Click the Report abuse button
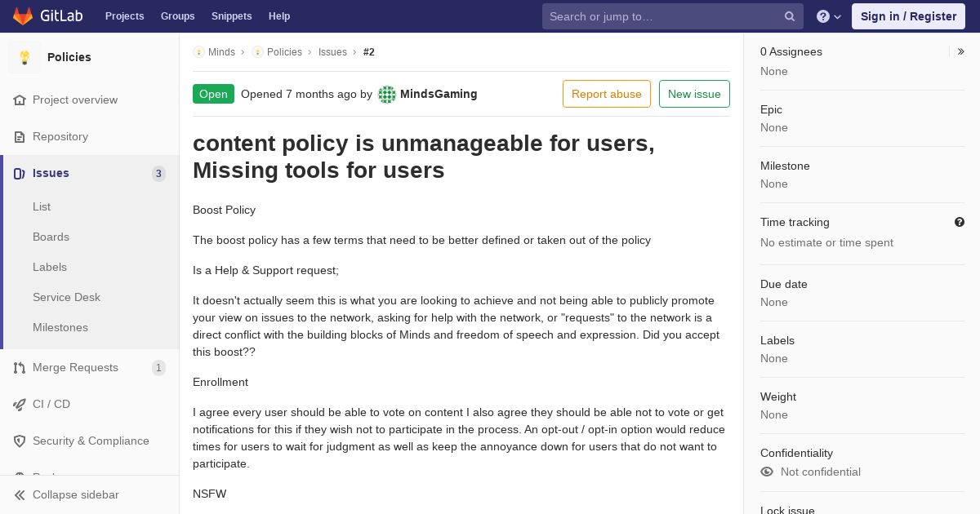 (606, 94)
